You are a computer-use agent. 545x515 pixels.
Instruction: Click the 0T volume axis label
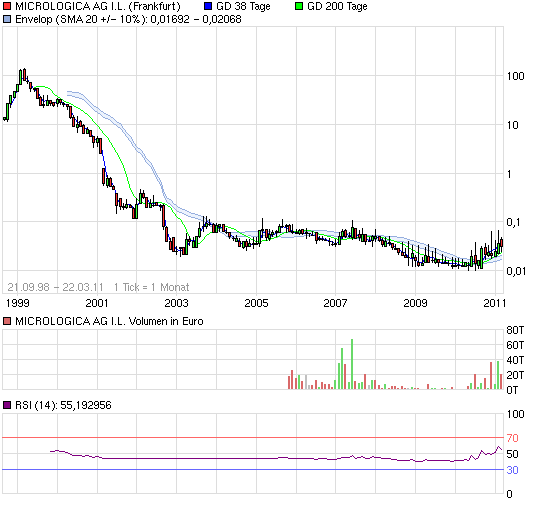[x=512, y=390]
